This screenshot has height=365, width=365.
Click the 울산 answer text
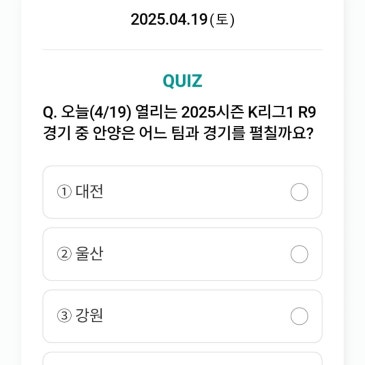pyautogui.click(x=89, y=254)
